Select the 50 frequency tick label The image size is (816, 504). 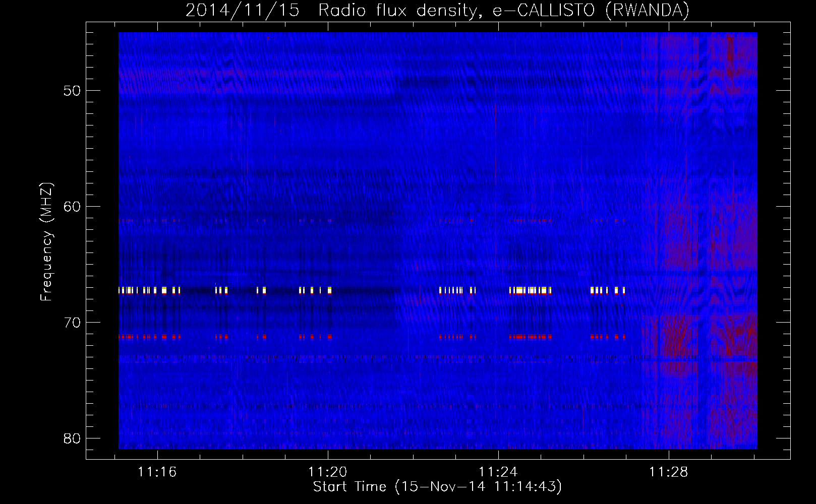72,91
